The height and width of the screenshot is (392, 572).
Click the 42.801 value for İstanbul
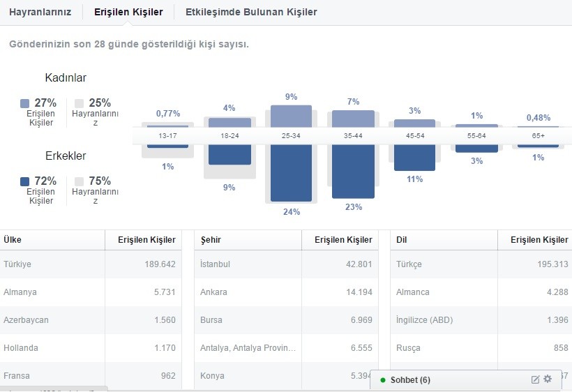(x=359, y=264)
